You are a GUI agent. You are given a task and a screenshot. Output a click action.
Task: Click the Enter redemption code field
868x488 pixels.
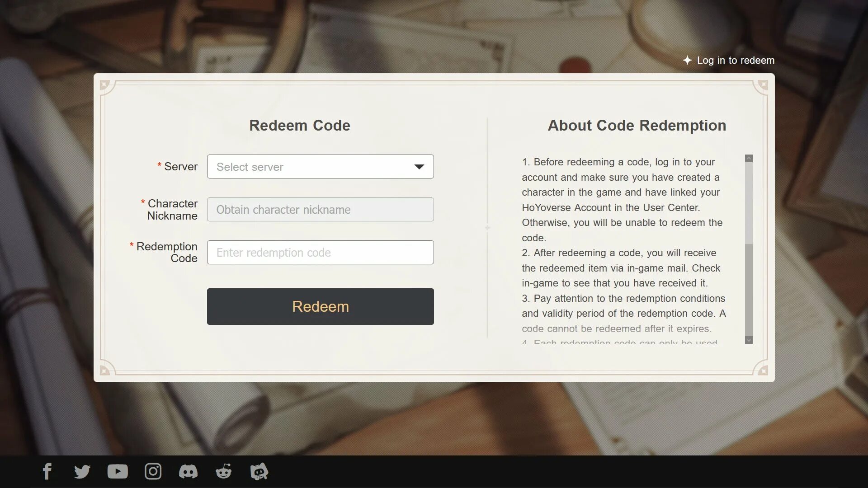point(320,252)
